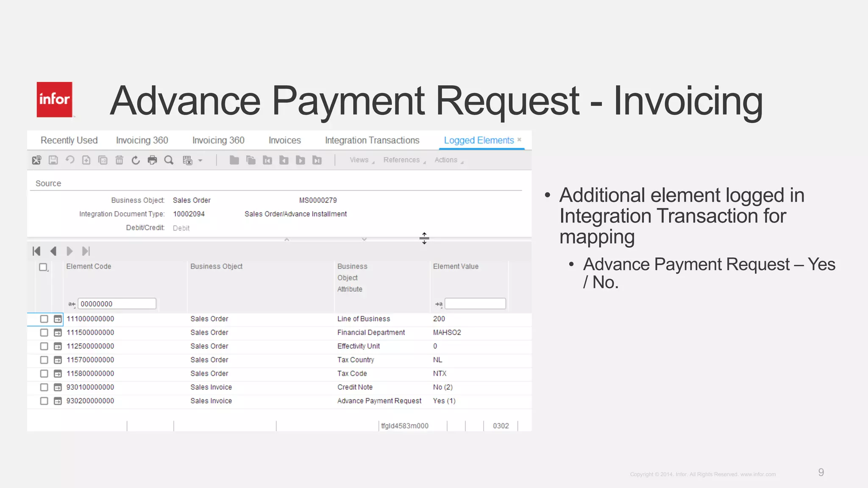Sort by Business Object column header
The image size is (868, 488).
(x=216, y=266)
